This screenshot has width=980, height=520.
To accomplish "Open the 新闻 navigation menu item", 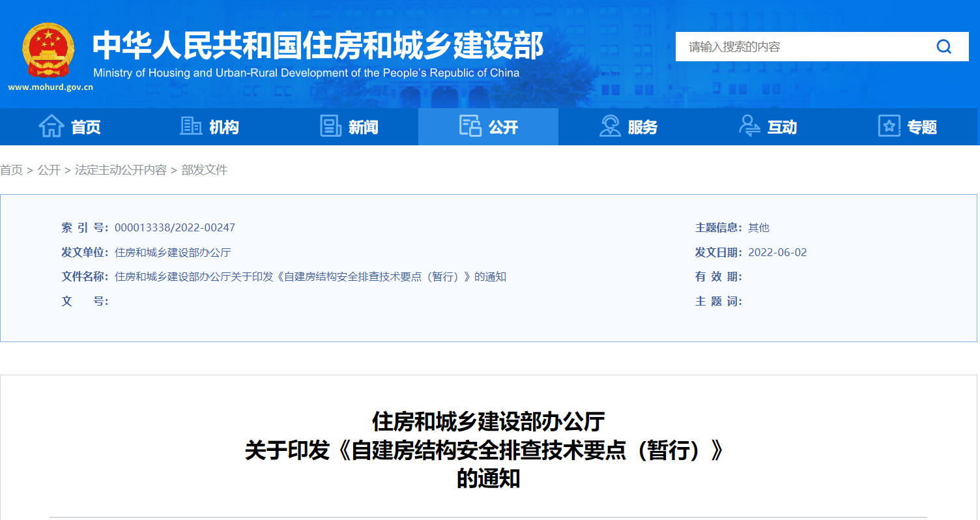I will (363, 128).
